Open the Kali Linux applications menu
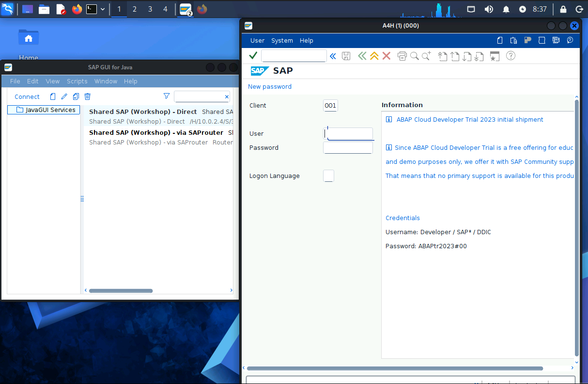This screenshot has width=588, height=384. tap(8, 9)
